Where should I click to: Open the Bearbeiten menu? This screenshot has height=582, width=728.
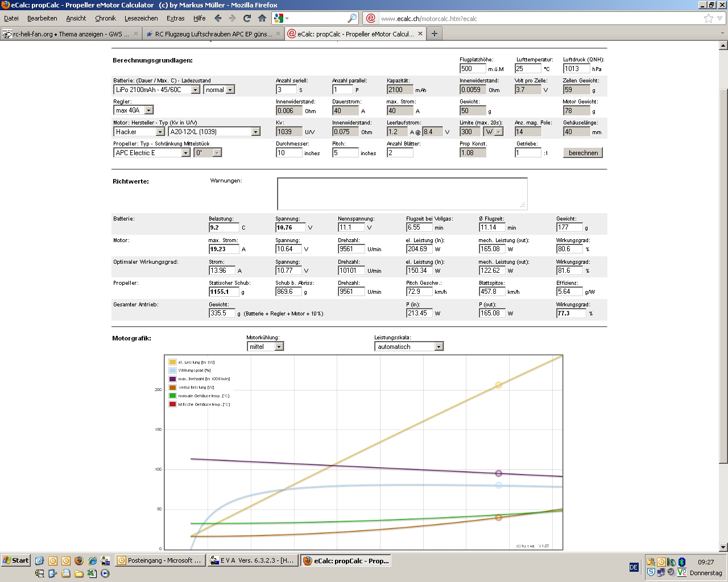(x=42, y=18)
